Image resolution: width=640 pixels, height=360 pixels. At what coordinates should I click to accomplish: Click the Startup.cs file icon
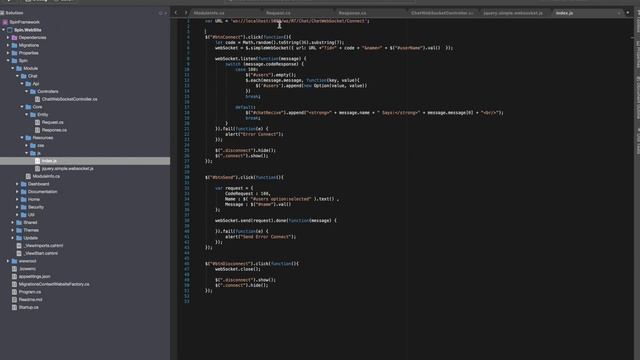click(x=14, y=307)
